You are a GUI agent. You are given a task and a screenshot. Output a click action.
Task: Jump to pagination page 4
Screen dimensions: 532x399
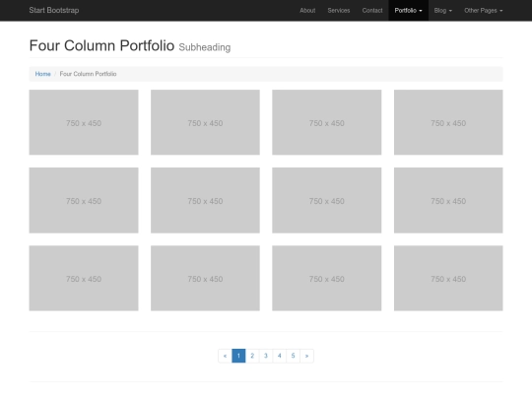point(280,356)
